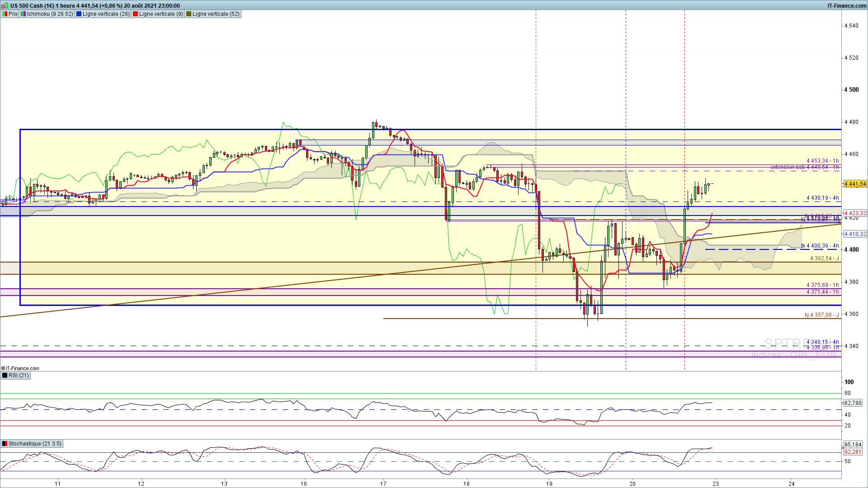The height and width of the screenshot is (488, 868).
Task: Click the 4 380 price axis tick
Action: tap(852, 282)
